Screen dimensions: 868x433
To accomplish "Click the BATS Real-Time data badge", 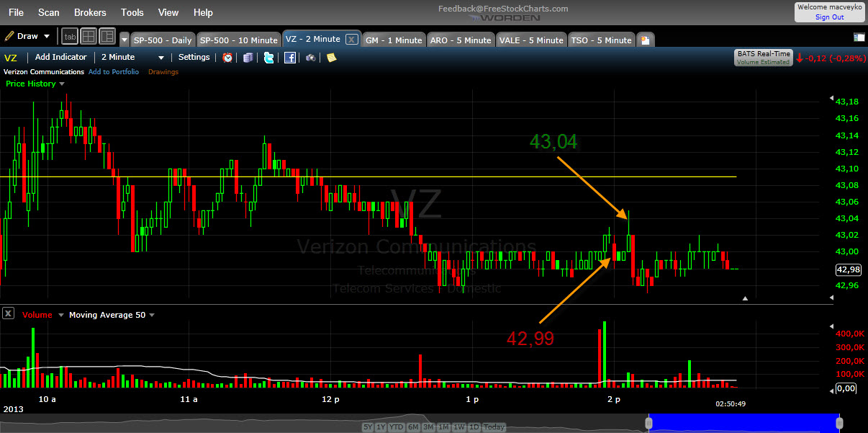I will coord(763,58).
